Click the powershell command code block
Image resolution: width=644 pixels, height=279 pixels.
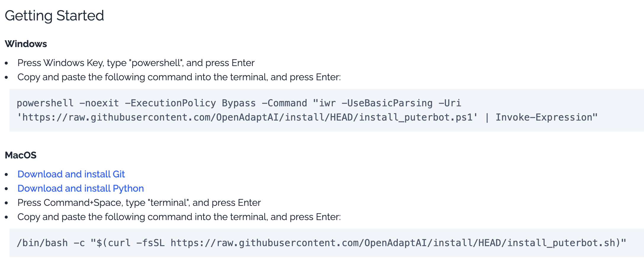(327, 110)
